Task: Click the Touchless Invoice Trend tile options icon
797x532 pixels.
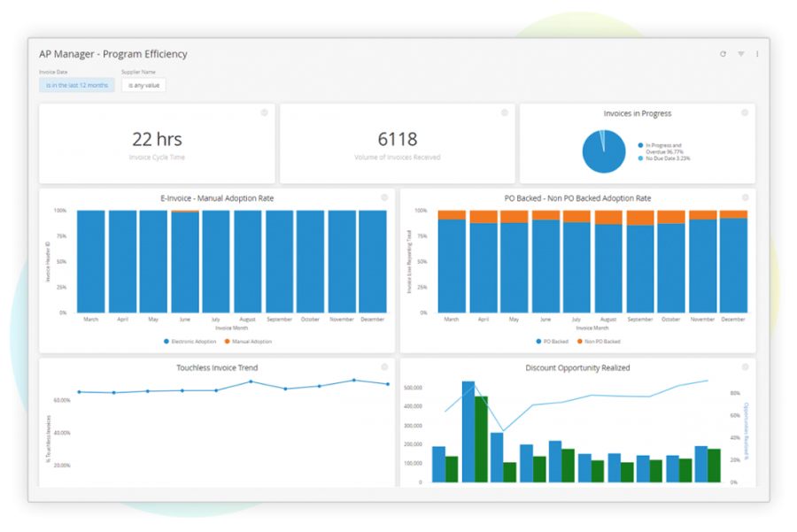Action: coord(384,367)
